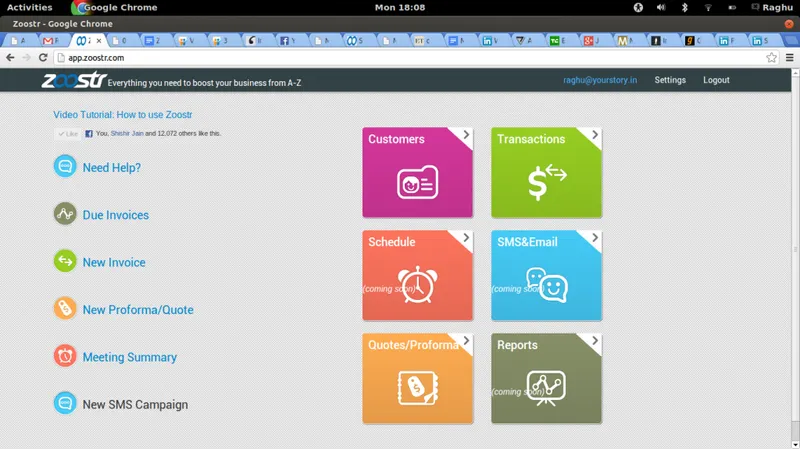
Task: Expand the Schedule tile corner arrow
Action: (464, 238)
